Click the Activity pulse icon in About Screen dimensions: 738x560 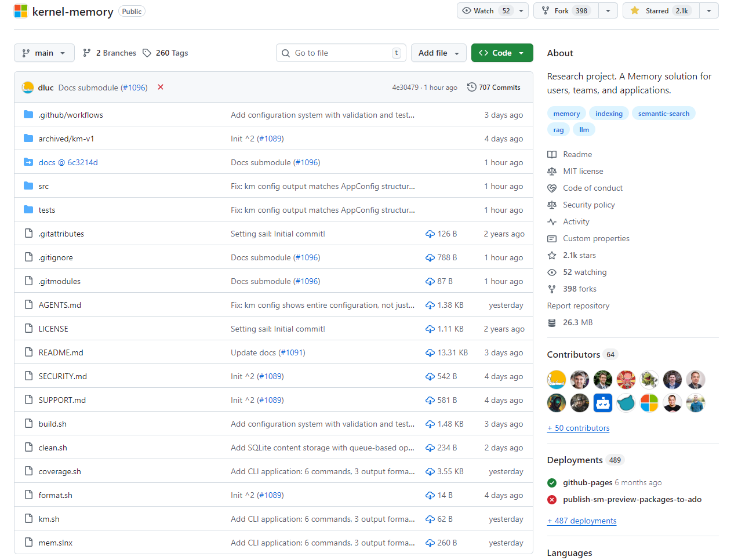click(552, 221)
